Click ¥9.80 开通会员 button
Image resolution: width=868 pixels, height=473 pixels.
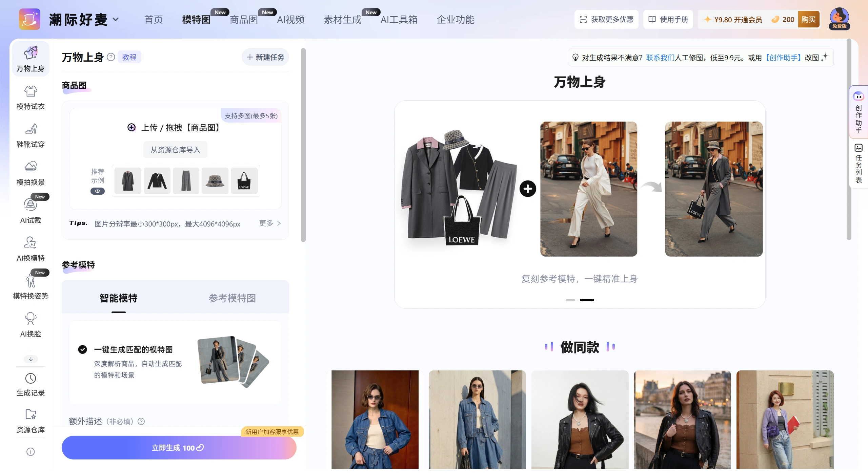click(733, 20)
